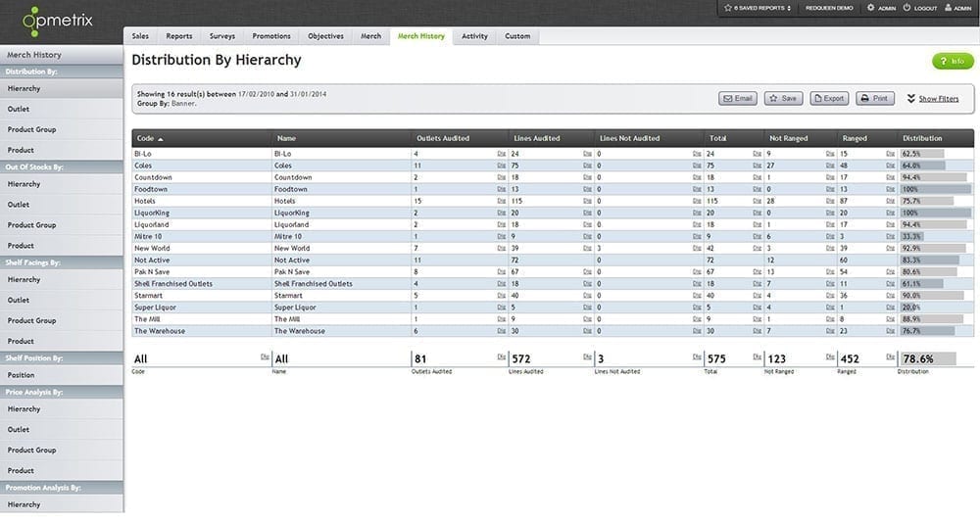Open the Custom tab
Image resolution: width=980 pixels, height=522 pixels.
click(517, 36)
